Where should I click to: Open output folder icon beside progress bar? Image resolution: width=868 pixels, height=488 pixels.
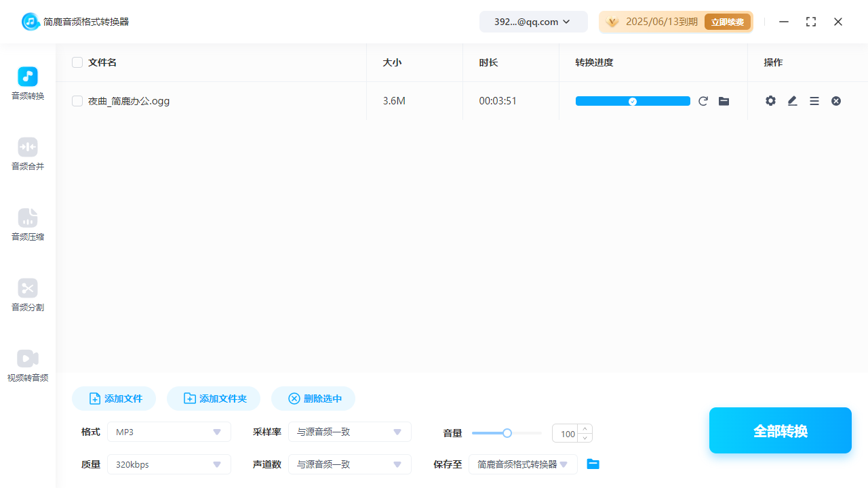pyautogui.click(x=724, y=101)
